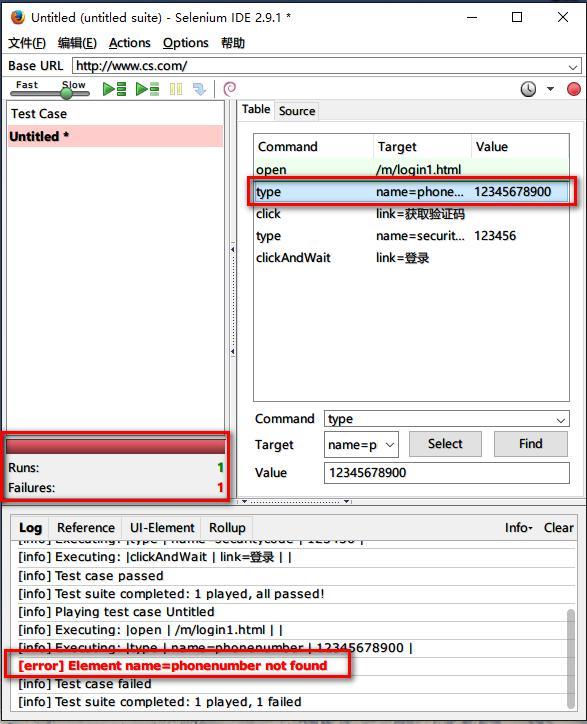587x724 pixels.
Task: Open the test scheduler clock icon
Action: point(528,89)
